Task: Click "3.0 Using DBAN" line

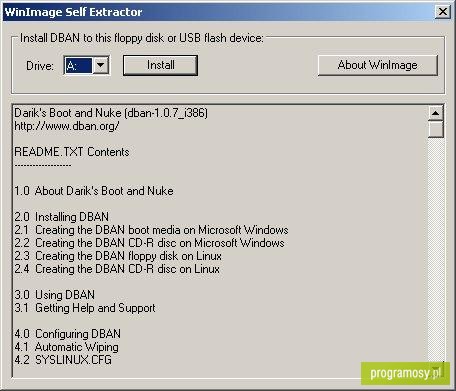Action: tap(54, 295)
